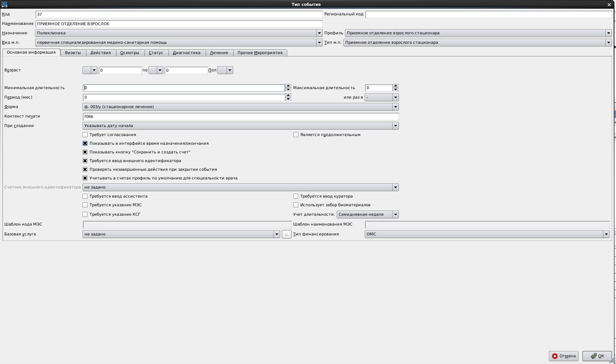616x364 pixels.
Task: Expand Учет длительности dropdown
Action: 395,215
